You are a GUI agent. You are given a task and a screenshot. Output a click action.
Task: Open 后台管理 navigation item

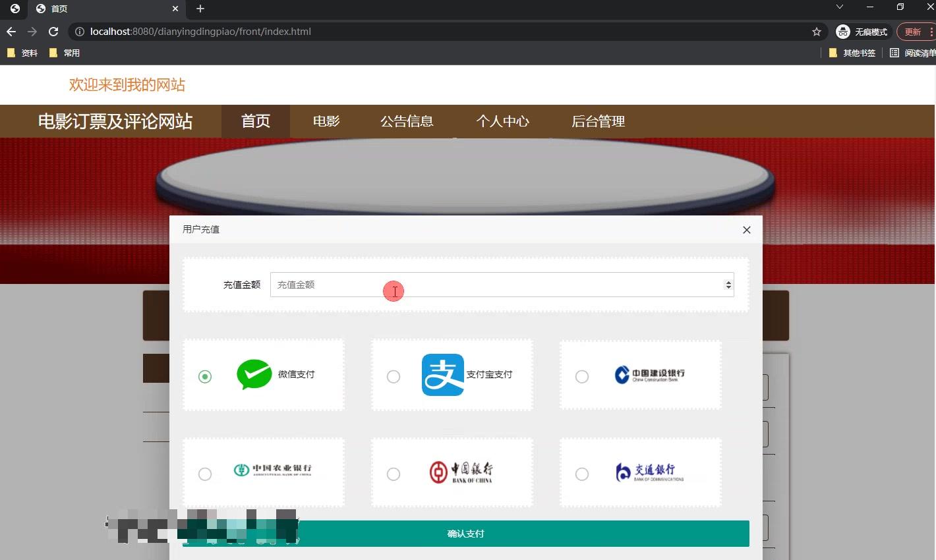[x=599, y=121]
